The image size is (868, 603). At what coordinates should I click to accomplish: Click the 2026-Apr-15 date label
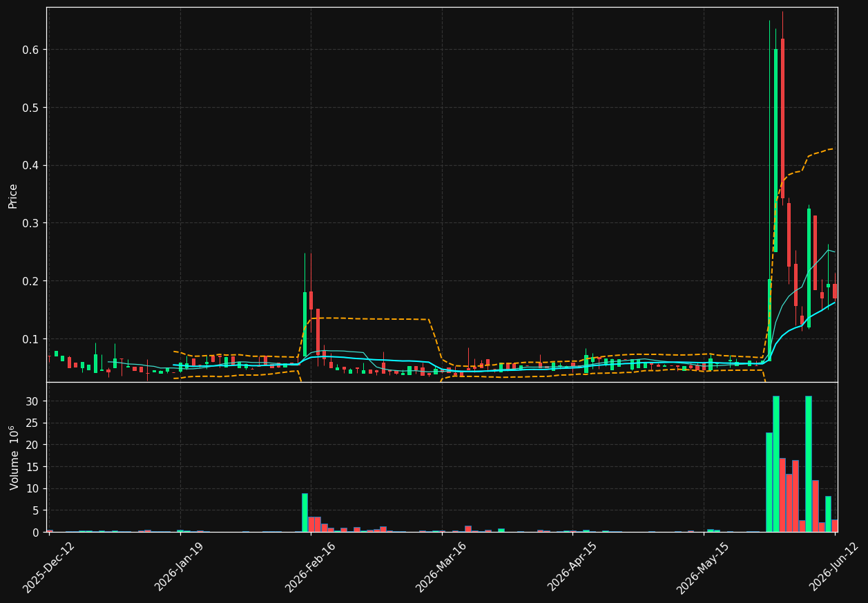point(573,567)
